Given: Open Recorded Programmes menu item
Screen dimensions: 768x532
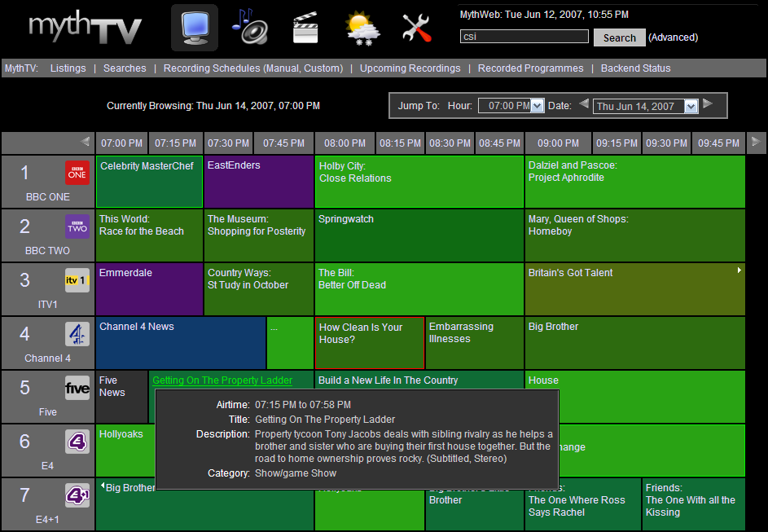Looking at the screenshot, I should pyautogui.click(x=530, y=68).
